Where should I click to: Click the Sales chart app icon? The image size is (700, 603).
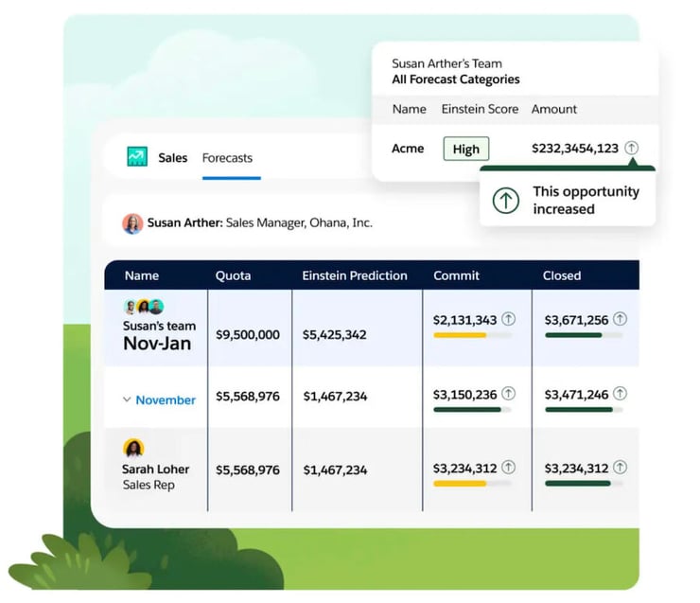pyautogui.click(x=137, y=157)
